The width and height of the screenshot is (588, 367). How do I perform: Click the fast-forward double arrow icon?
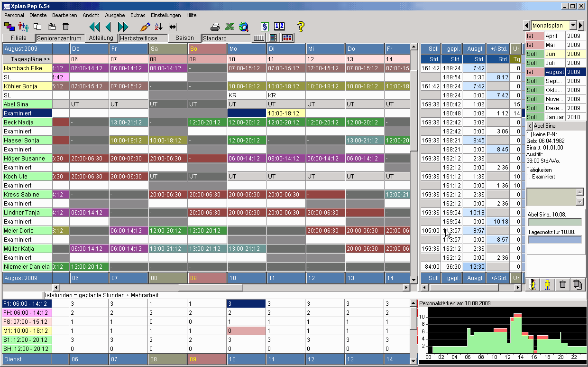[123, 27]
